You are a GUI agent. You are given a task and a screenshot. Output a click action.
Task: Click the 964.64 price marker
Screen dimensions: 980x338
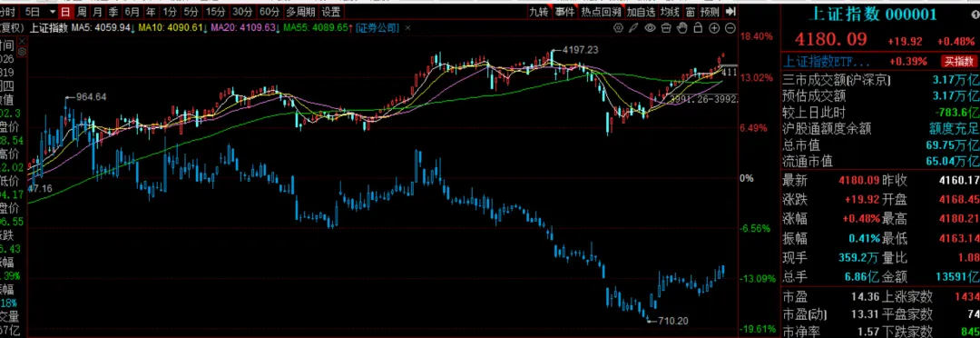click(92, 97)
